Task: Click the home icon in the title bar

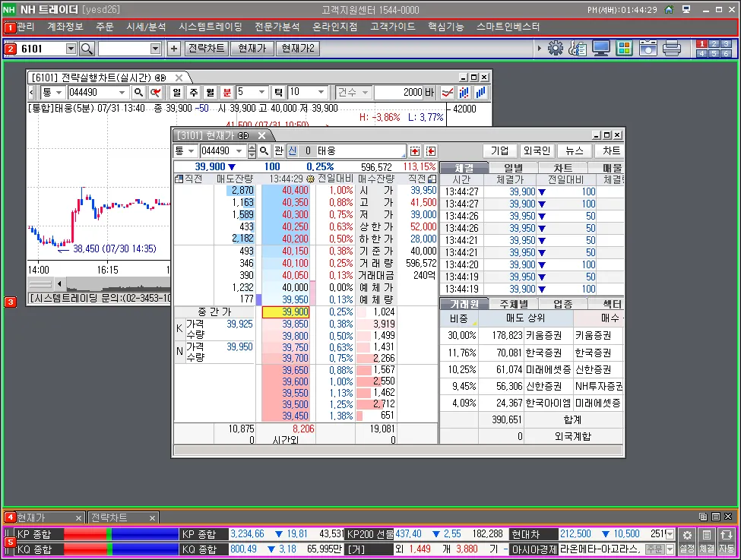Action: click(669, 9)
